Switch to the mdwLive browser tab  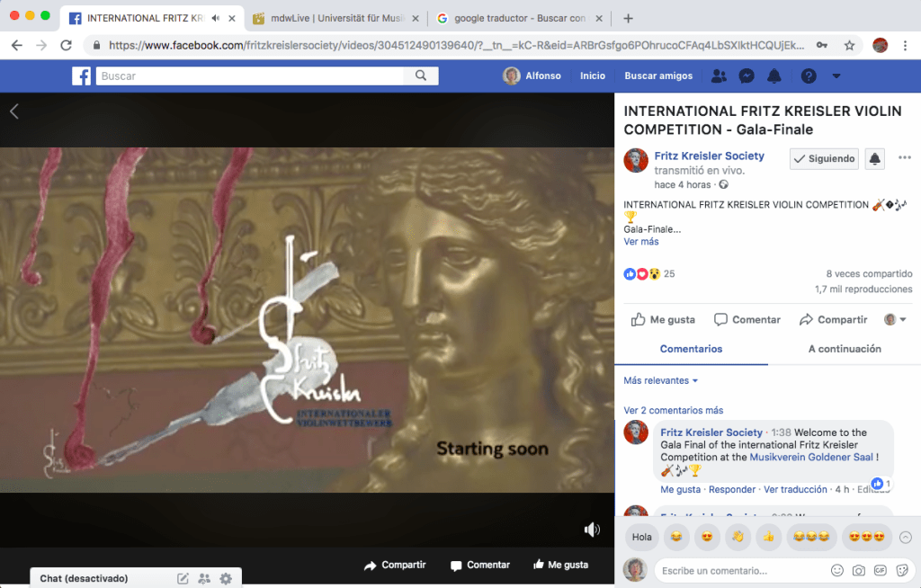coord(333,18)
